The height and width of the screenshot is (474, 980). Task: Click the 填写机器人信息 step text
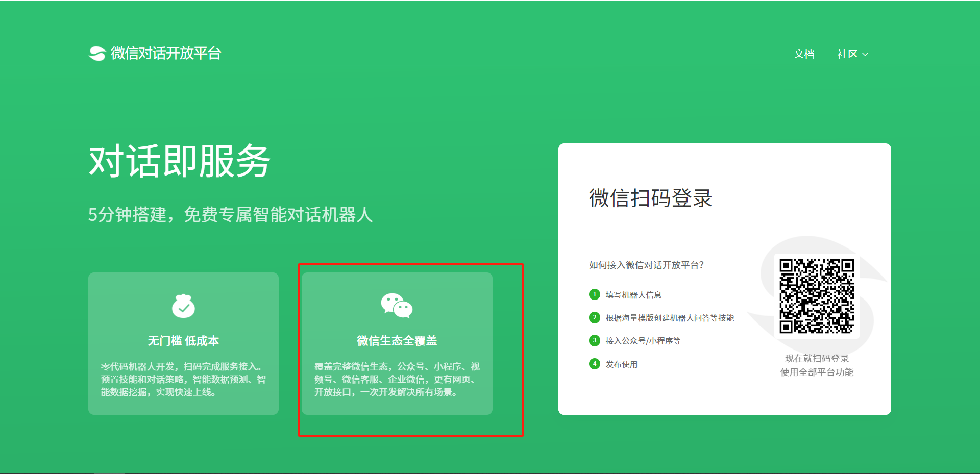click(633, 295)
